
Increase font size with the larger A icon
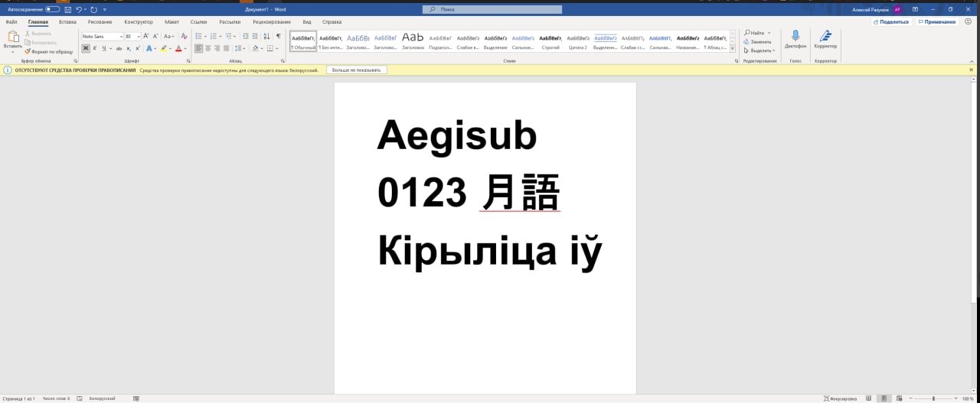pos(145,36)
